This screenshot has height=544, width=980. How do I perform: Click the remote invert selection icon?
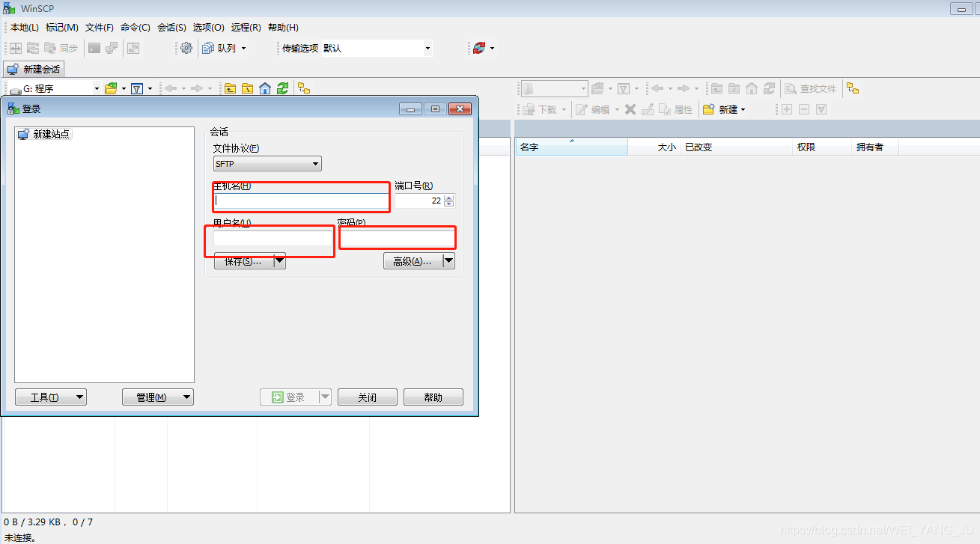coord(821,109)
